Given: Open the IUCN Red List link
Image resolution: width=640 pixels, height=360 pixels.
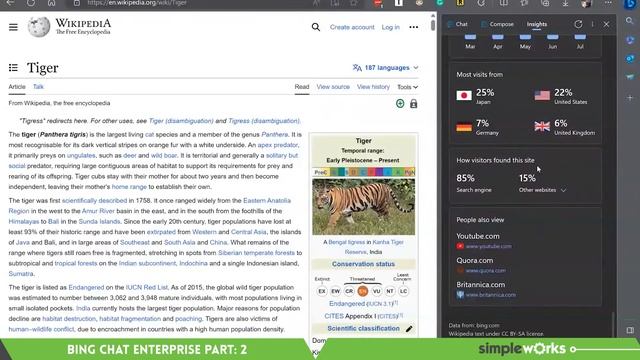Looking at the screenshot, I should click(x=147, y=287).
